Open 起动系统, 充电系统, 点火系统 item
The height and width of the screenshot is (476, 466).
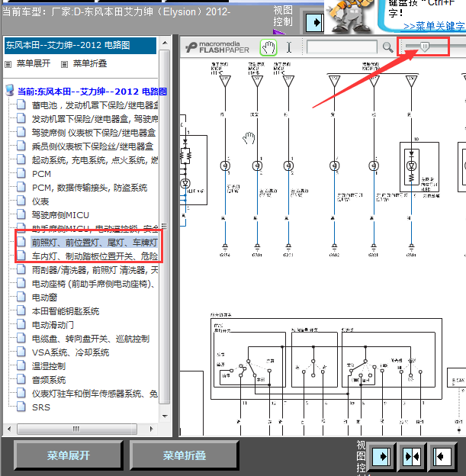[95, 160]
